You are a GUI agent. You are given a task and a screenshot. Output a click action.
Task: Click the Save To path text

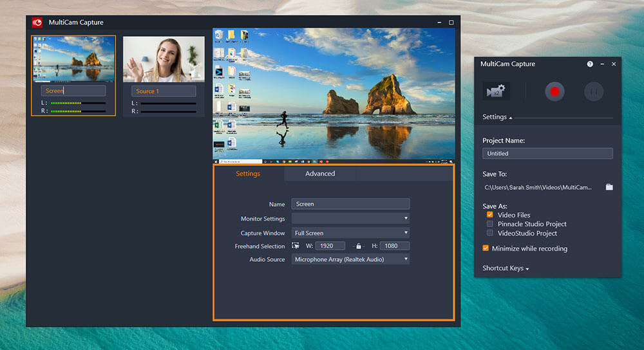538,187
